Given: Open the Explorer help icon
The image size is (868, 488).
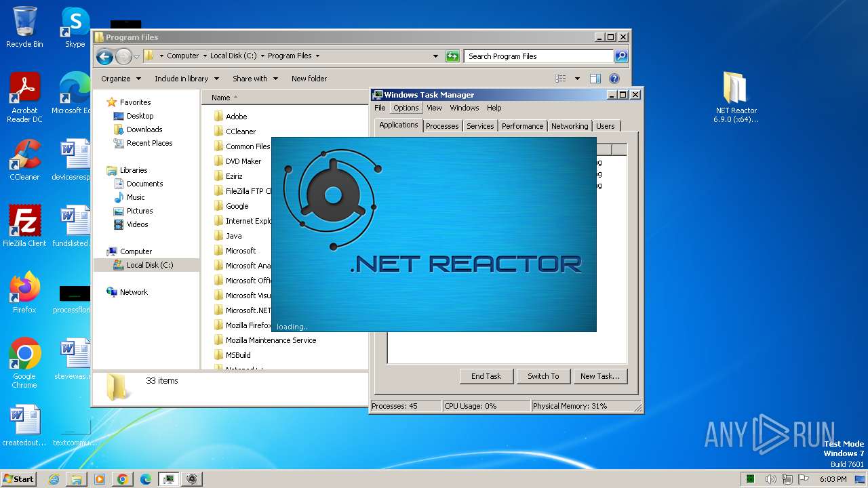Looking at the screenshot, I should coord(614,79).
